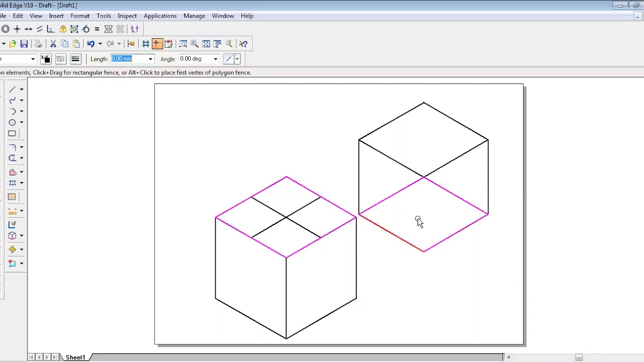Open the Undo history dropdown arrow

point(100,44)
